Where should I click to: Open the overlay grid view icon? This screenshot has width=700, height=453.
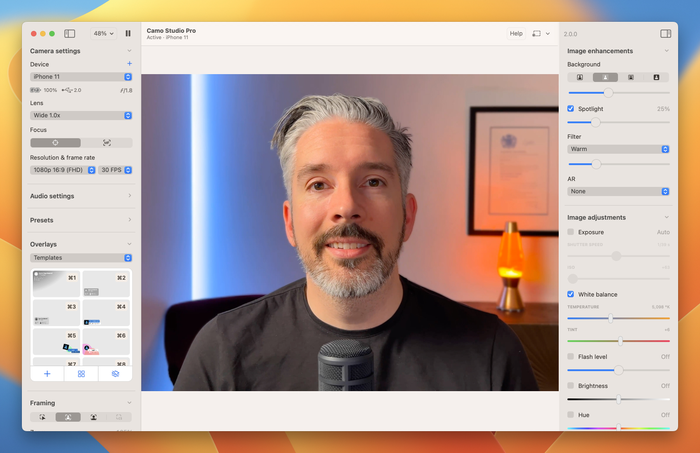point(81,374)
